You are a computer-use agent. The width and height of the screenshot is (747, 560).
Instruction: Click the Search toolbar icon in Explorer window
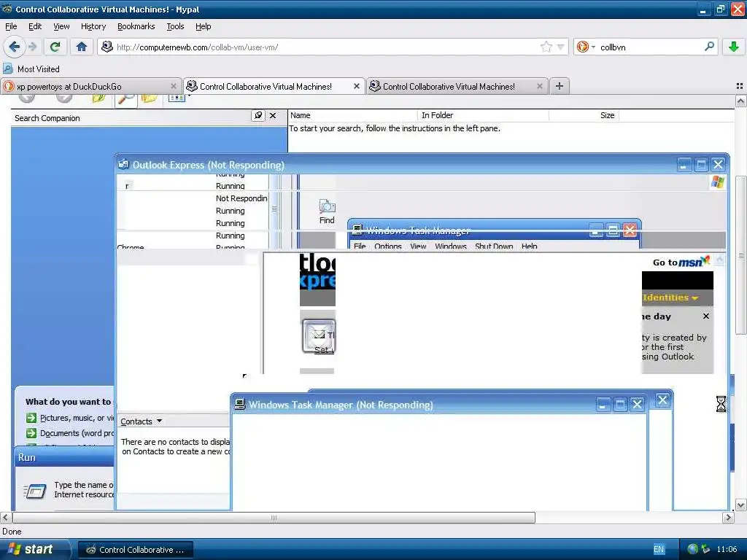[126, 98]
